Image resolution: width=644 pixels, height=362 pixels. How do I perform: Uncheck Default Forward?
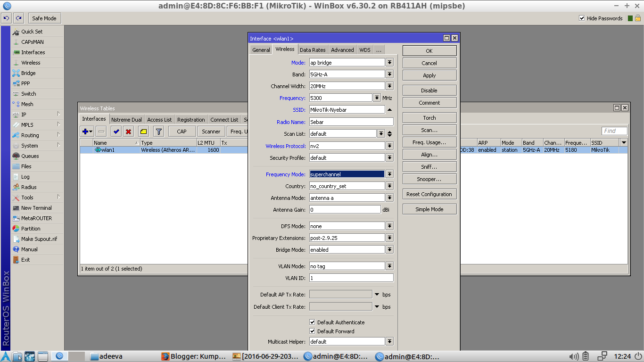pyautogui.click(x=313, y=331)
